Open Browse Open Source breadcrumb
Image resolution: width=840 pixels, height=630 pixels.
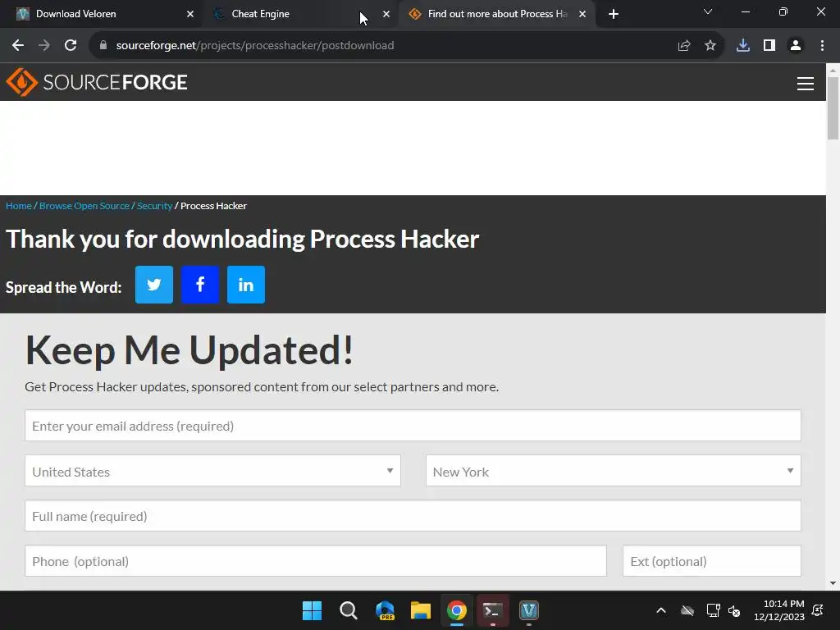pos(84,206)
